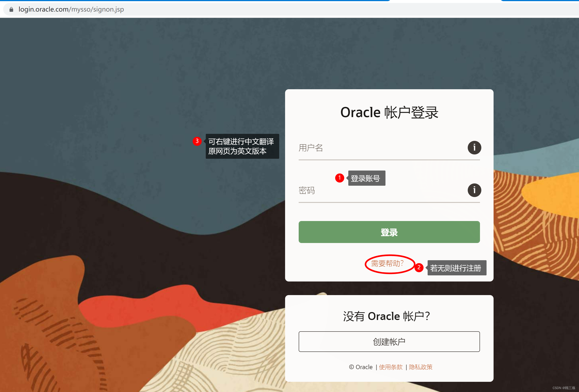The image size is (579, 392).
Task: Open the 需要帮助? help link
Action: (387, 263)
